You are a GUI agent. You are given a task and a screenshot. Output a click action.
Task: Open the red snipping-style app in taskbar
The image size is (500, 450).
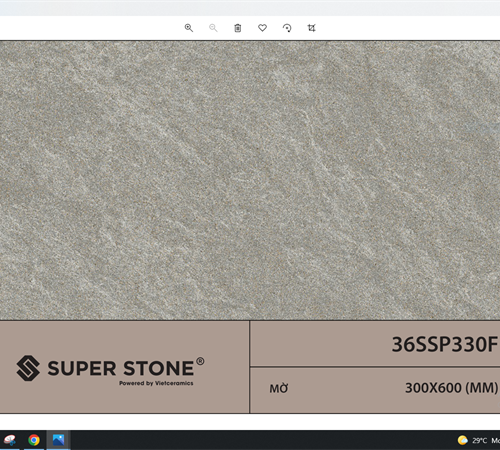[9, 440]
